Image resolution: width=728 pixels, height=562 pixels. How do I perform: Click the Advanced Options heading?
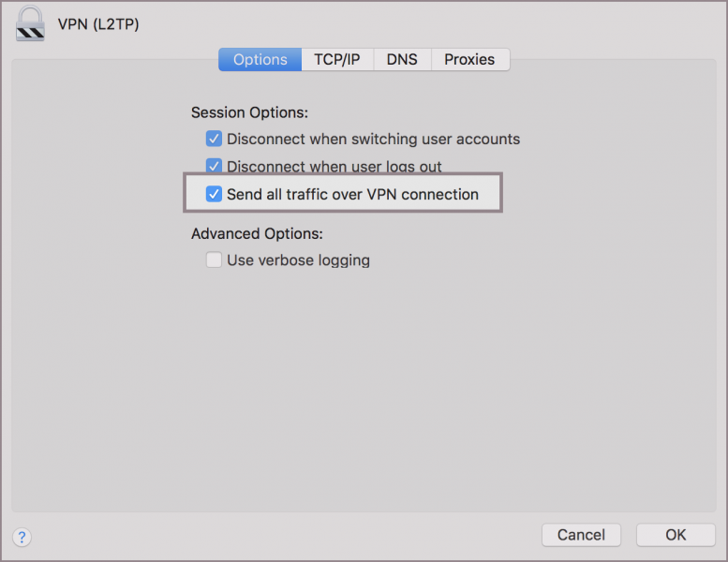[257, 233]
